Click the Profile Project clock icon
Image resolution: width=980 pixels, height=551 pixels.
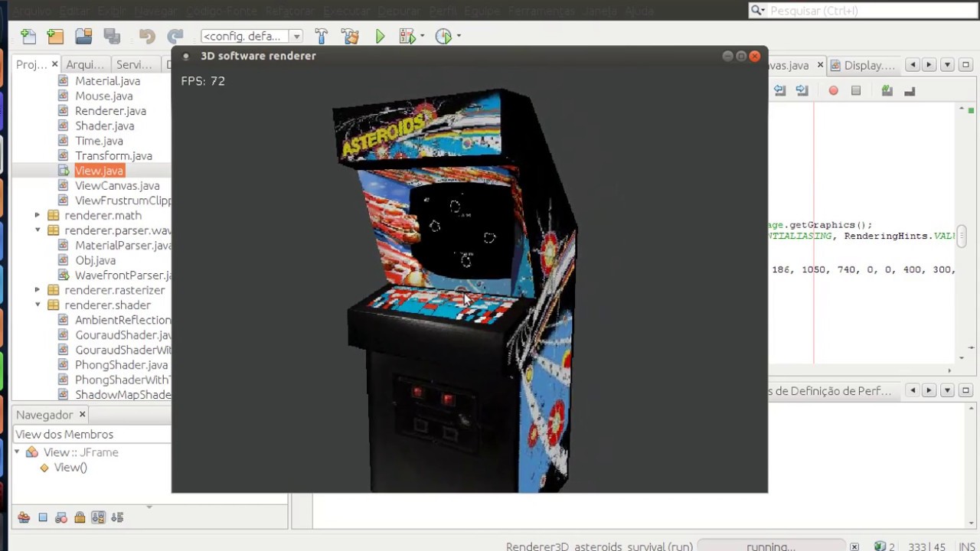pos(443,36)
